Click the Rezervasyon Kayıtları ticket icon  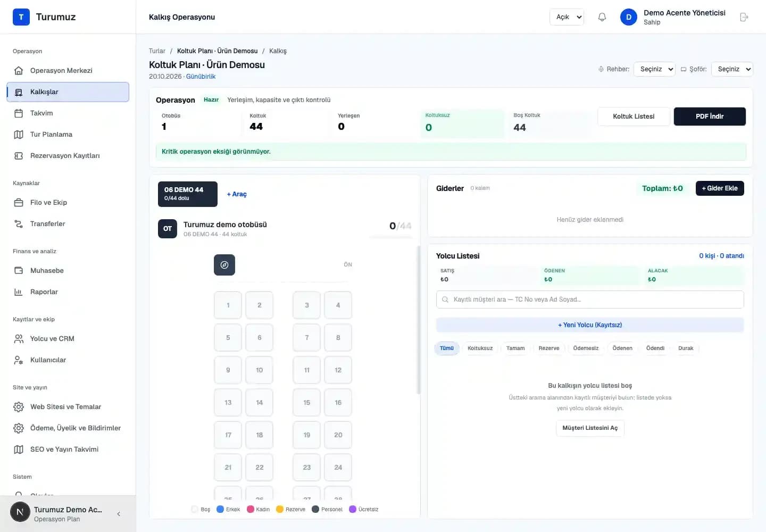click(x=19, y=156)
